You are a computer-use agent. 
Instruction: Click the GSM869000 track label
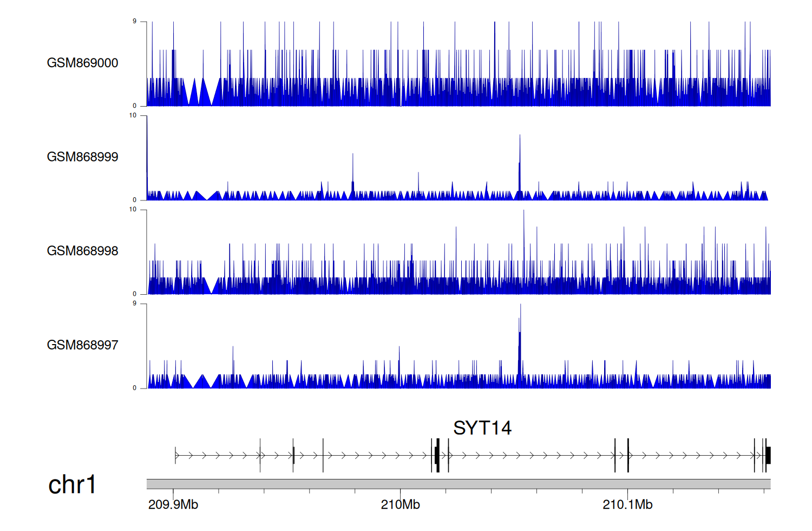(x=82, y=63)
